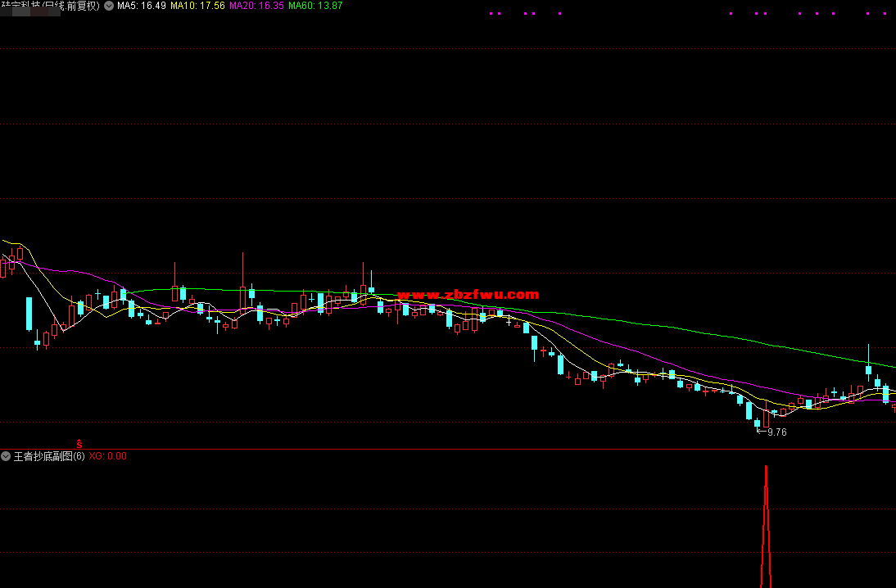Click the red XG spike peak in sub-chart
The width and height of the screenshot is (896, 588).
767,469
